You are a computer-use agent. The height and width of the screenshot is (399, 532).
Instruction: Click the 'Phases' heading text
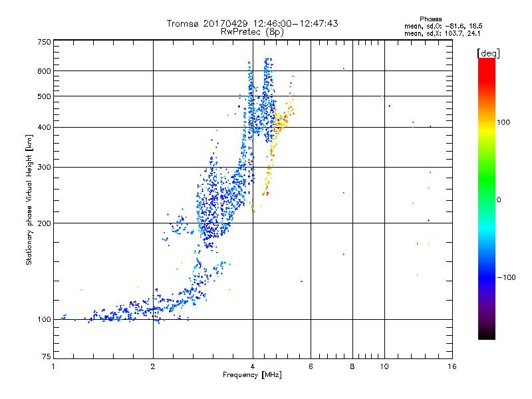click(x=430, y=19)
